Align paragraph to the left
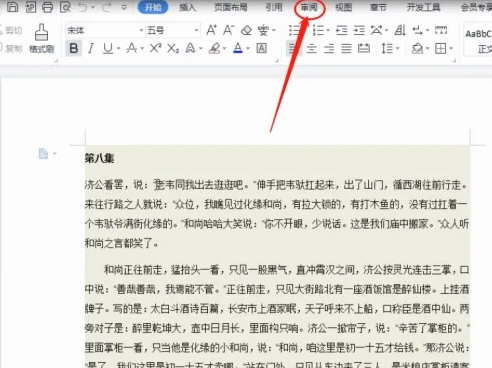Screen dimensions: 492x368 pyautogui.click(x=293, y=49)
